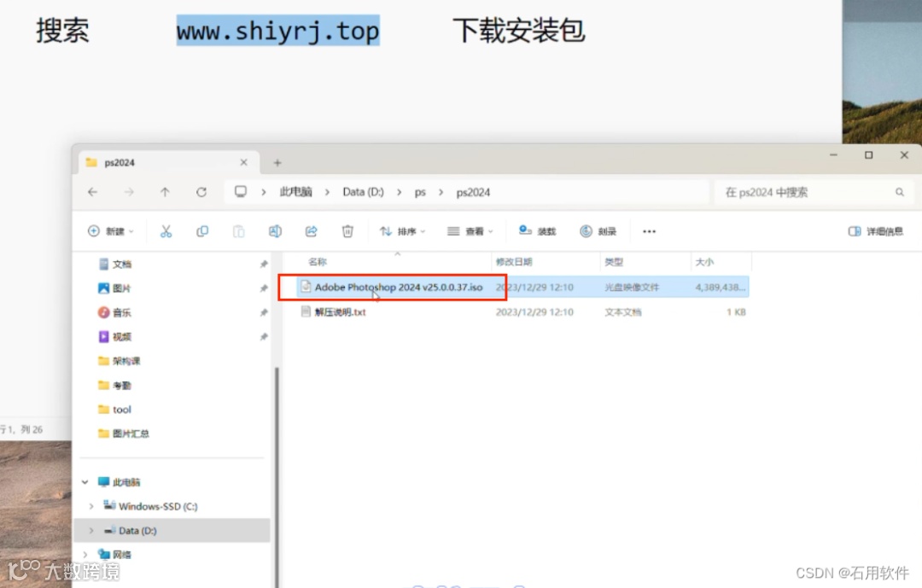The width and height of the screenshot is (922, 588).
Task: Collapse the 此电脑 tree node
Action: pos(85,482)
